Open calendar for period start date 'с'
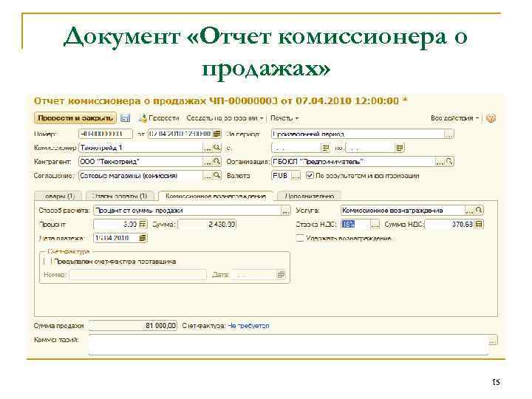The width and height of the screenshot is (532, 399). [x=325, y=148]
